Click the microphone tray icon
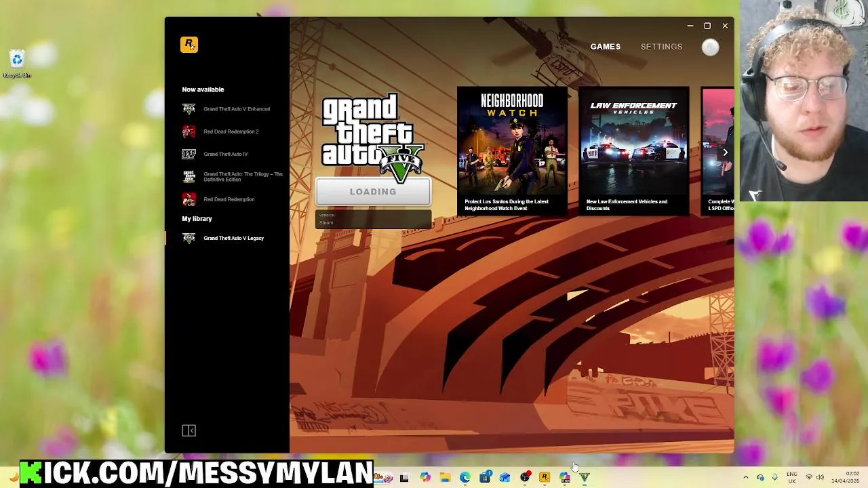The height and width of the screenshot is (488, 868). point(775,478)
